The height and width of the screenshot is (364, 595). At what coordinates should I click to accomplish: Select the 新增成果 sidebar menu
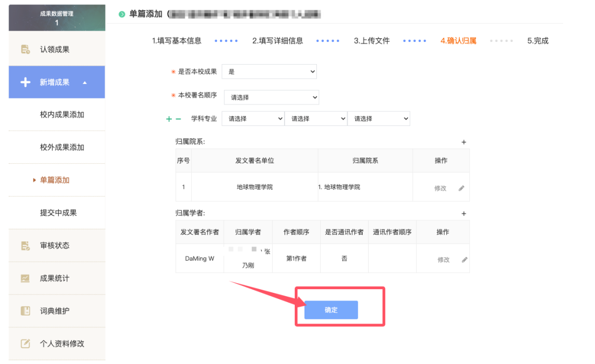(x=57, y=82)
